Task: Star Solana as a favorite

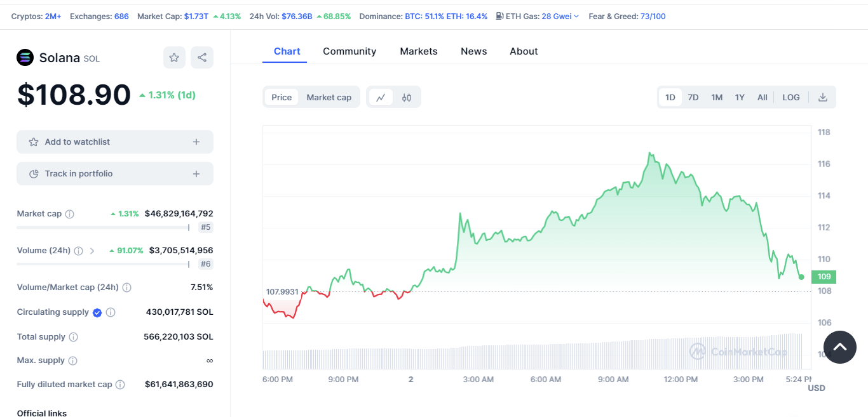Action: pyautogui.click(x=174, y=58)
